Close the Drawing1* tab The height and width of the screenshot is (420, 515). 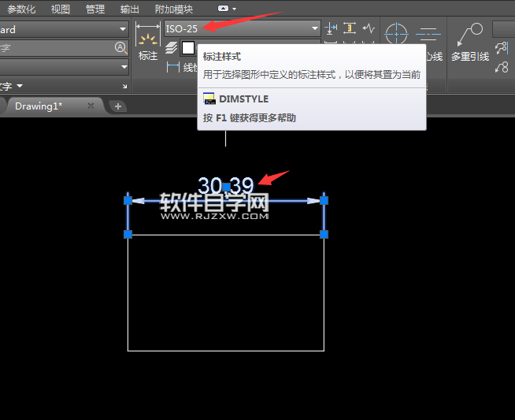(91, 106)
